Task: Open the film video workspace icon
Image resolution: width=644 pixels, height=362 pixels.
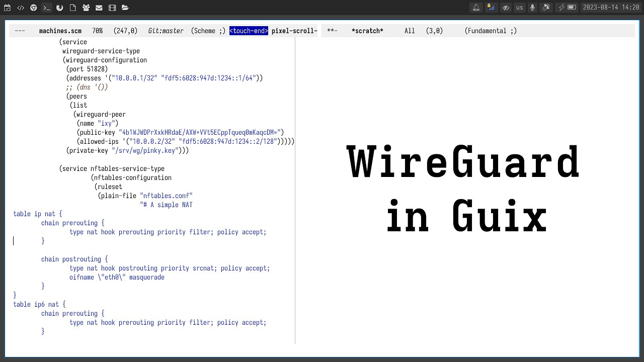Action: (x=112, y=8)
